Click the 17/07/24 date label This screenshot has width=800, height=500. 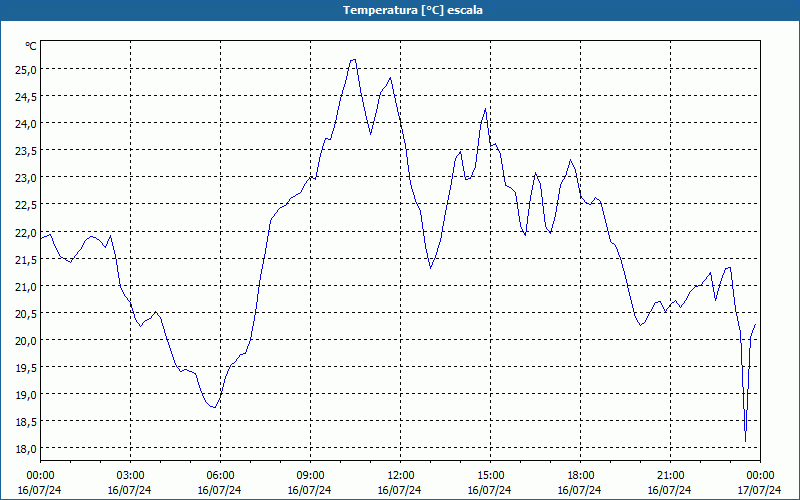coord(760,490)
